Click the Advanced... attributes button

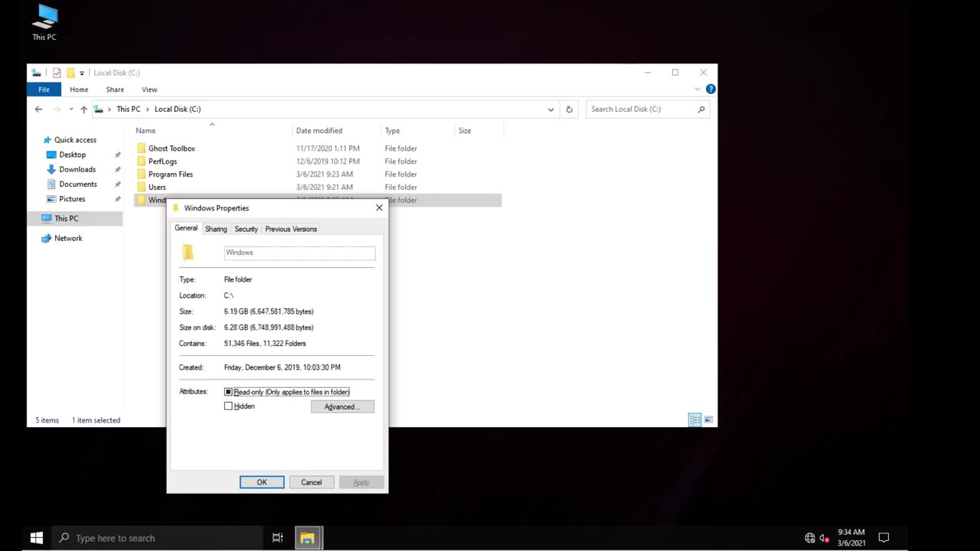pos(342,407)
